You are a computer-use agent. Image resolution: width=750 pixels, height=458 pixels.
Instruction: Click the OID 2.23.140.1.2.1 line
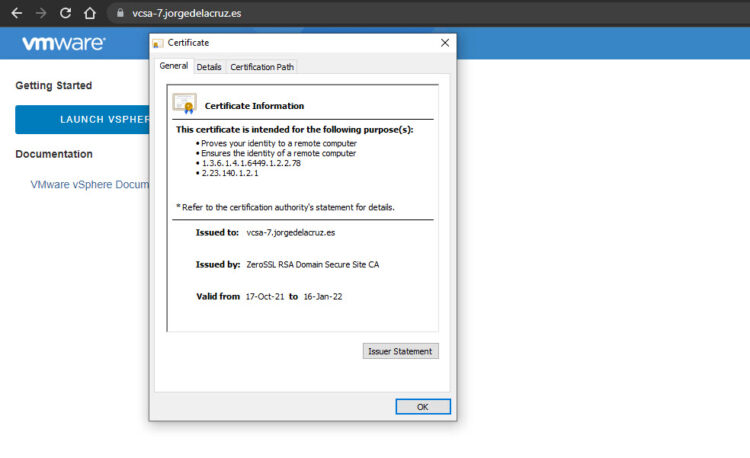[230, 174]
